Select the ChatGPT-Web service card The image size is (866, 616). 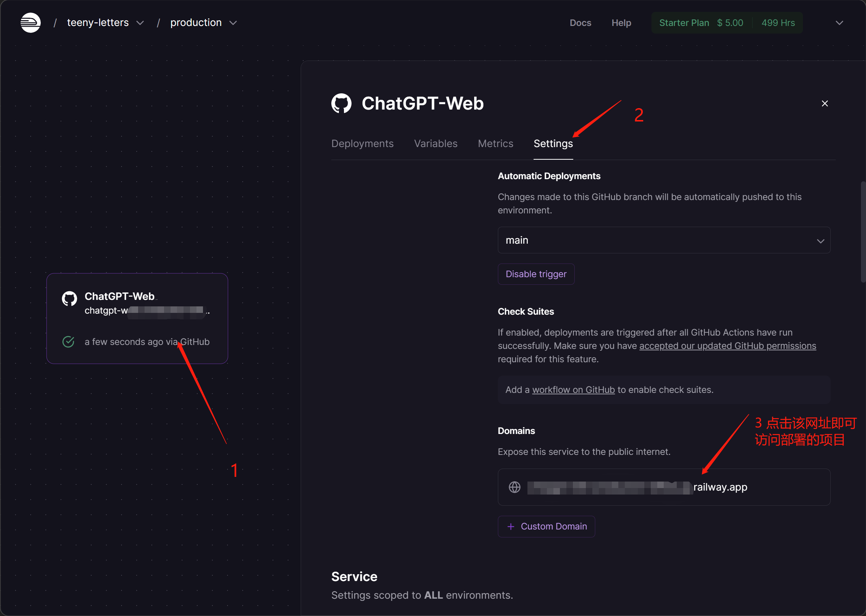(x=137, y=318)
